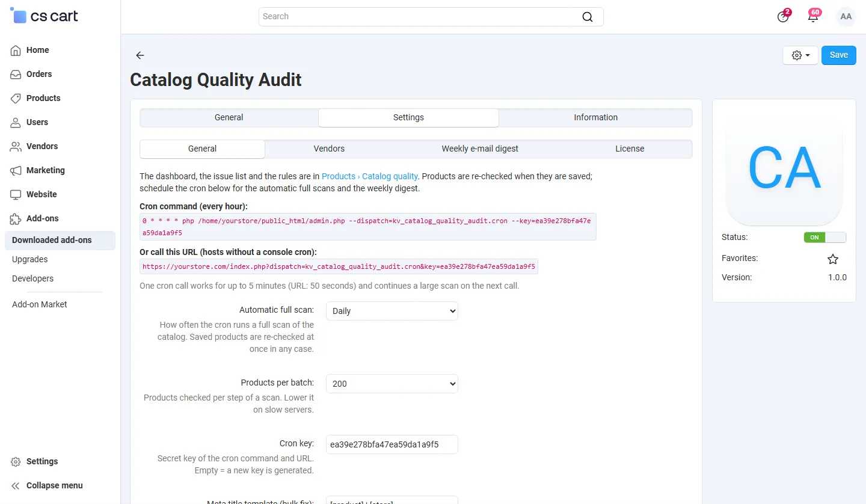Open the gear actions dropdown near Save
The width and height of the screenshot is (866, 504).
800,55
